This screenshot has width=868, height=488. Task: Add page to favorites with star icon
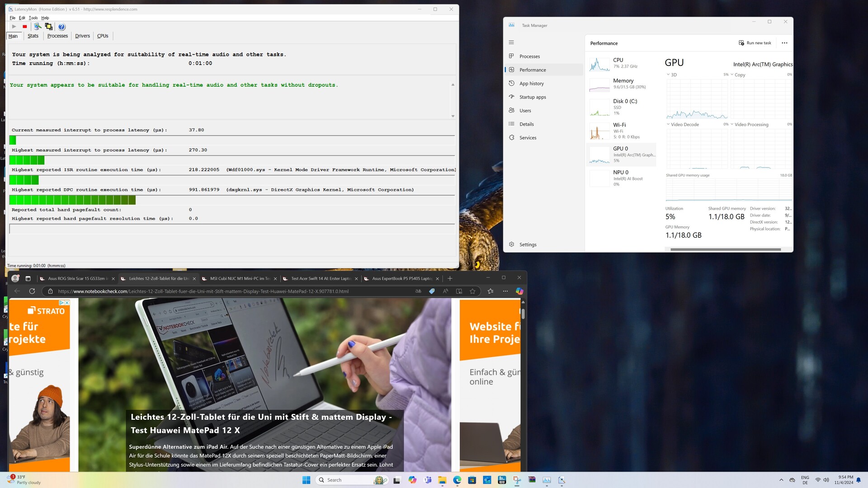point(473,291)
